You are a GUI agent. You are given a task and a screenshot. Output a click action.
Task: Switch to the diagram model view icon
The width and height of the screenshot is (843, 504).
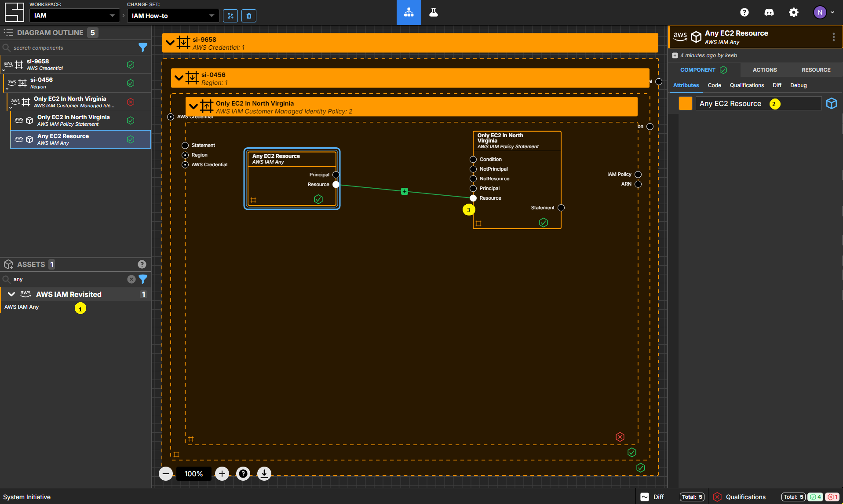409,12
